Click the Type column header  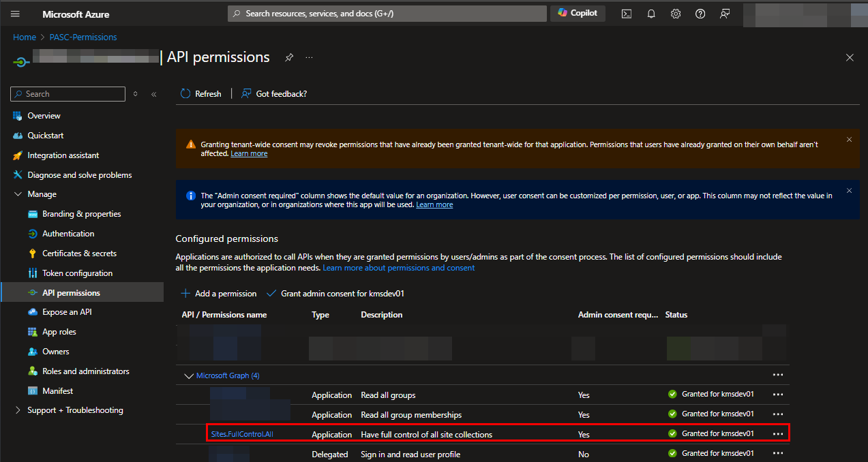[x=320, y=315]
